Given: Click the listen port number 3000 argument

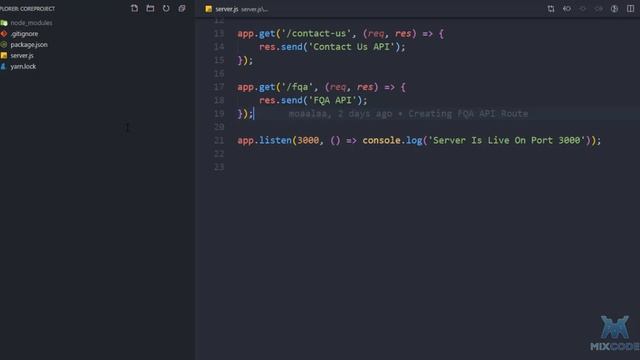Looking at the screenshot, I should (308, 140).
